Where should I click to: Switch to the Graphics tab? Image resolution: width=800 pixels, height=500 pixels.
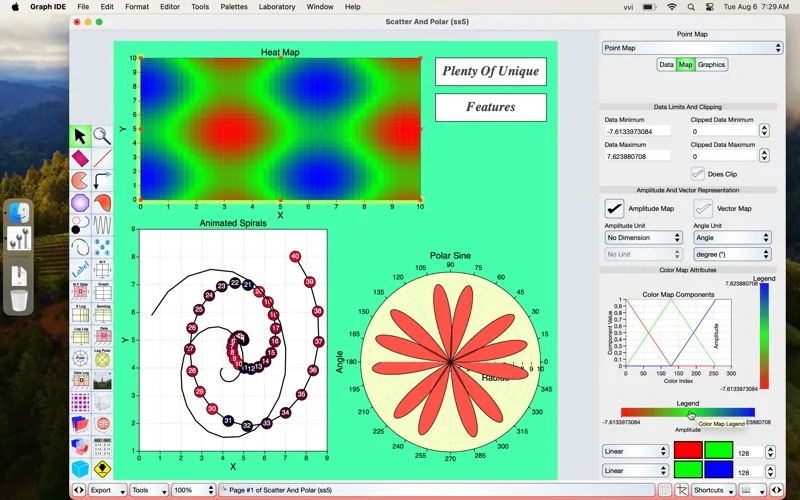(x=711, y=65)
